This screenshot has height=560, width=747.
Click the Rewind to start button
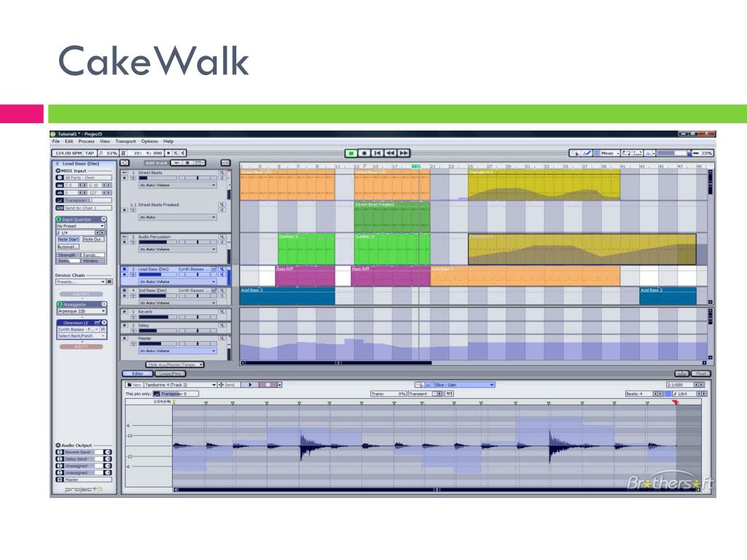[377, 153]
